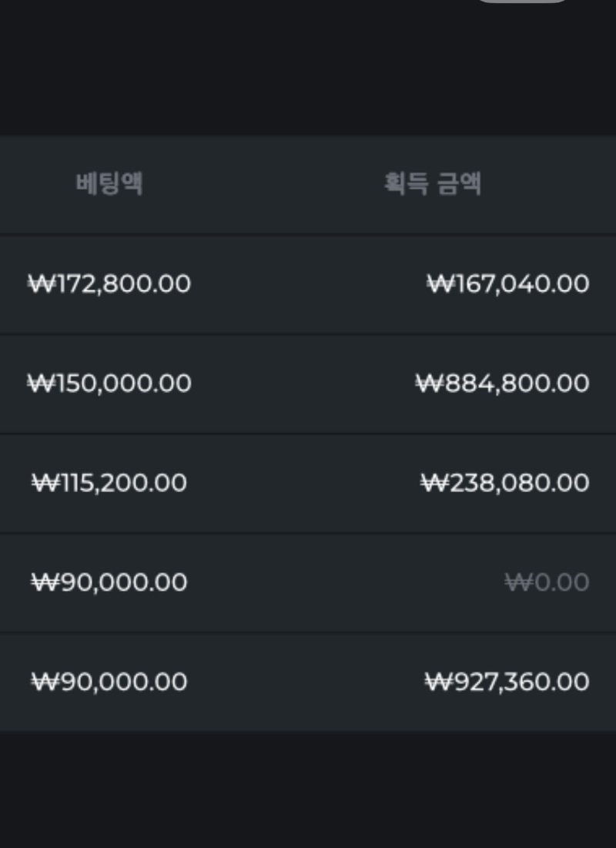Click the won symbol of ₩172,800.00
This screenshot has width=616, height=848.
tap(38, 284)
